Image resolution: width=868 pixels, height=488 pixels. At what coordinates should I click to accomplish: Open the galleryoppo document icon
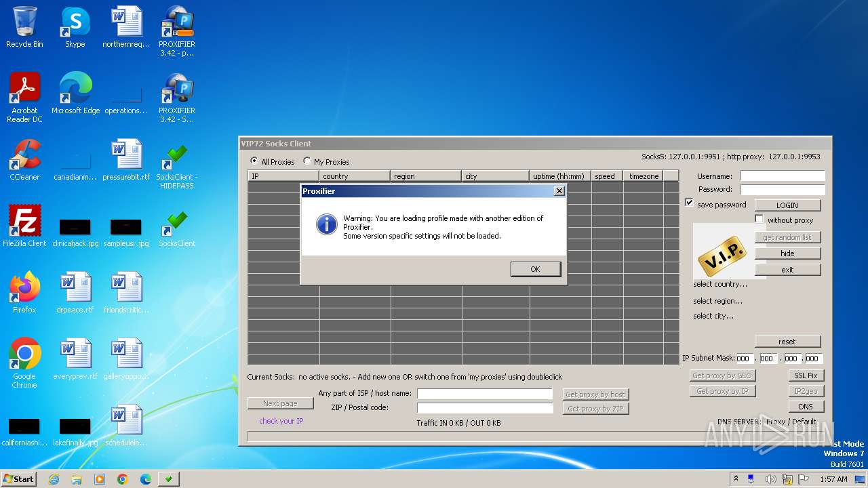126,359
